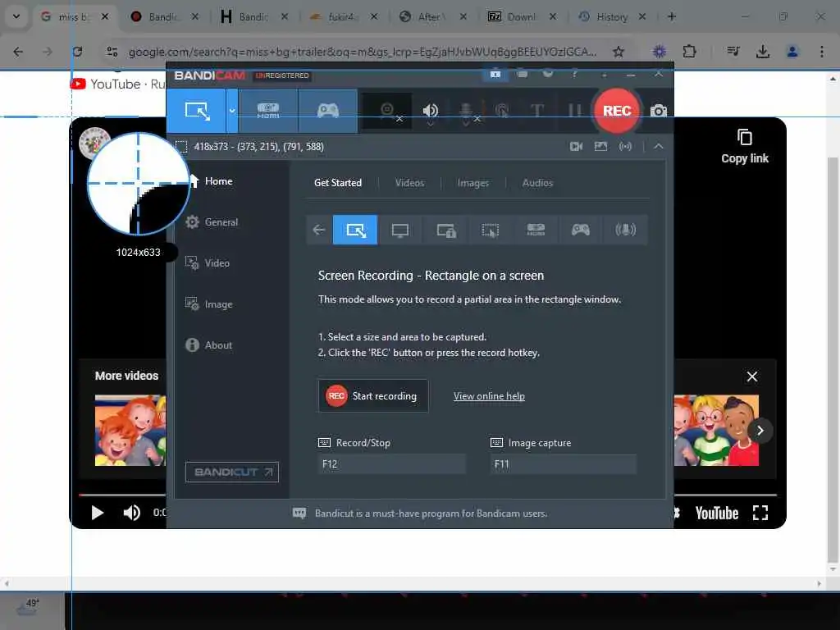Image resolution: width=840 pixels, height=630 pixels.
Task: Select the fullscreen monitor recording mode icon
Action: tap(399, 230)
